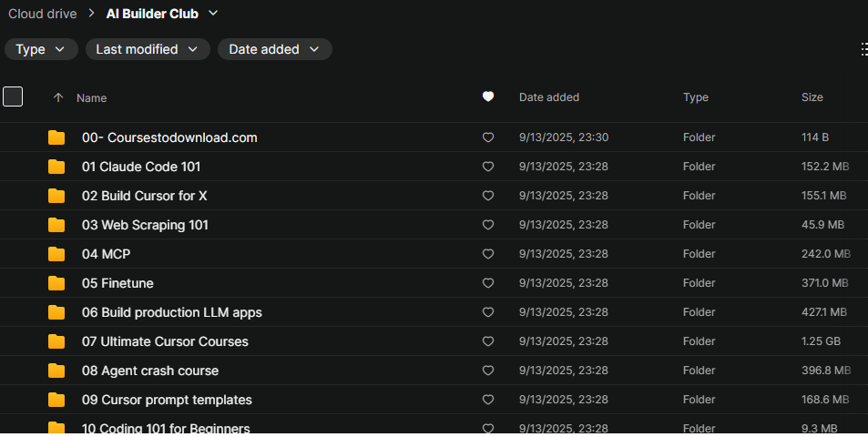Viewport: 868px width, 437px height.
Task: Select the folder name 01 Claude Code 101
Action: 141,167
